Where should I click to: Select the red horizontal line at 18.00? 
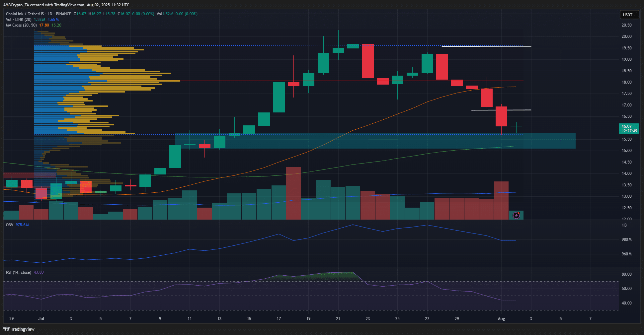coord(332,81)
